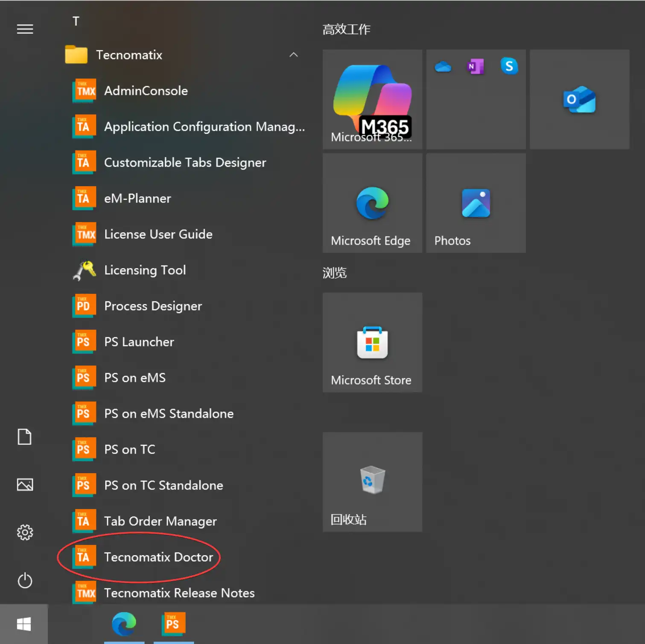Open the Microsoft Store tile

tap(372, 342)
